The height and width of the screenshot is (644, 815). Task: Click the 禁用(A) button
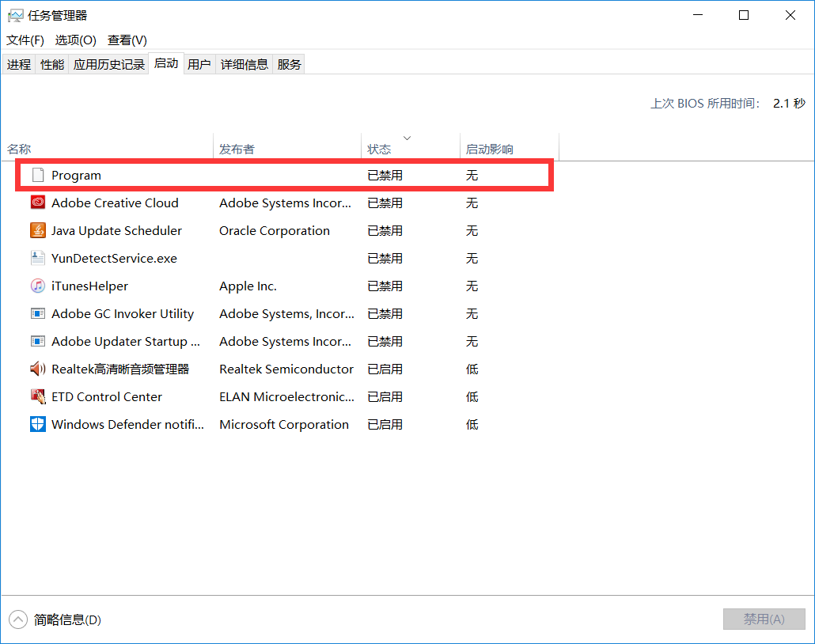[x=764, y=619]
